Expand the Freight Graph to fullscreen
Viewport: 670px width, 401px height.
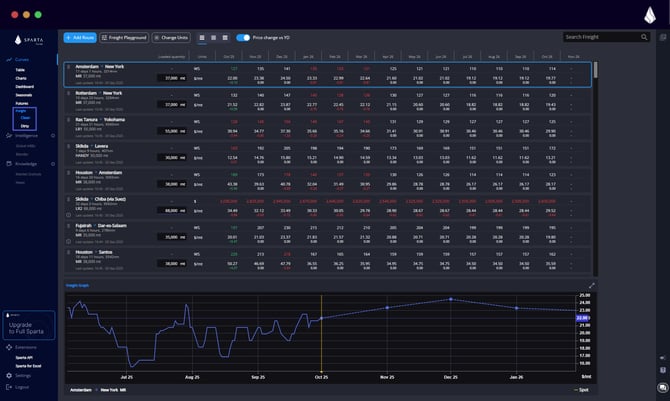tap(591, 285)
